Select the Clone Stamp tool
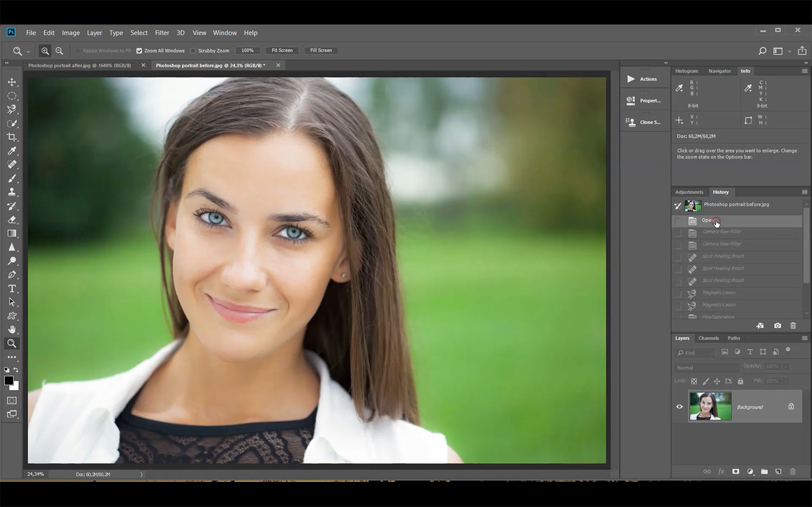Viewport: 812px width, 507px height. 12,192
